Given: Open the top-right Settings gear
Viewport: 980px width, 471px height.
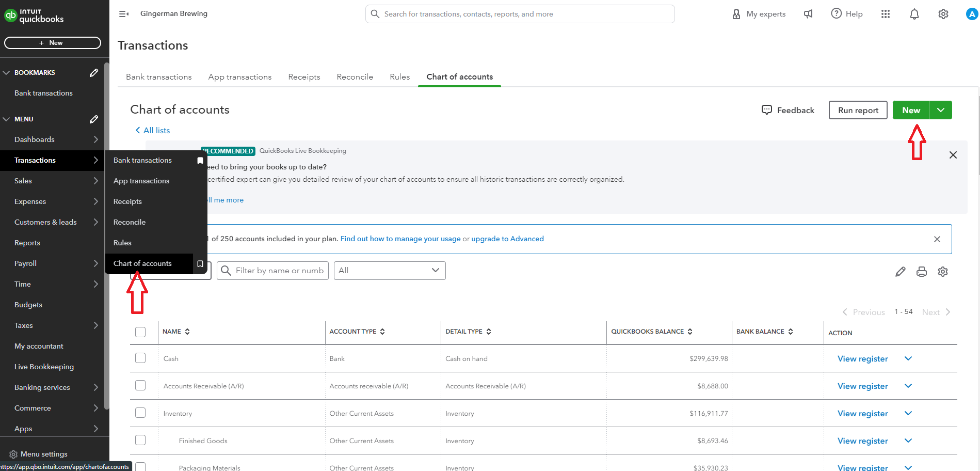Looking at the screenshot, I should [943, 14].
